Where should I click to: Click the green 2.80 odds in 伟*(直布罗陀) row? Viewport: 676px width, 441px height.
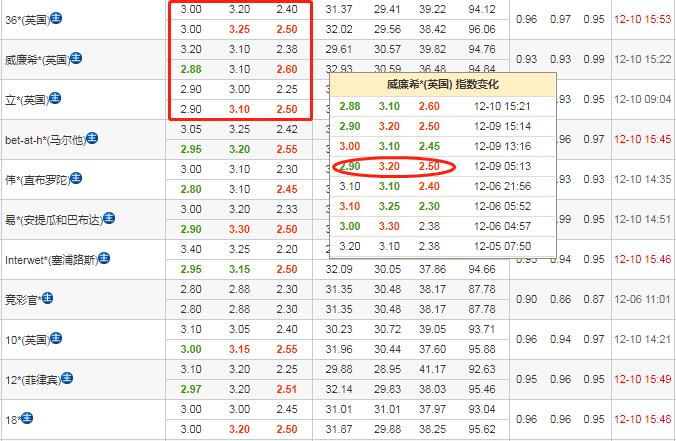(191, 189)
